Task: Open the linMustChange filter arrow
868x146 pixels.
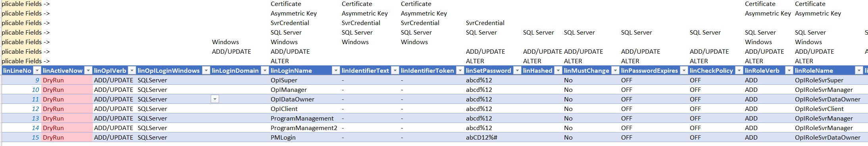Action: [615, 71]
